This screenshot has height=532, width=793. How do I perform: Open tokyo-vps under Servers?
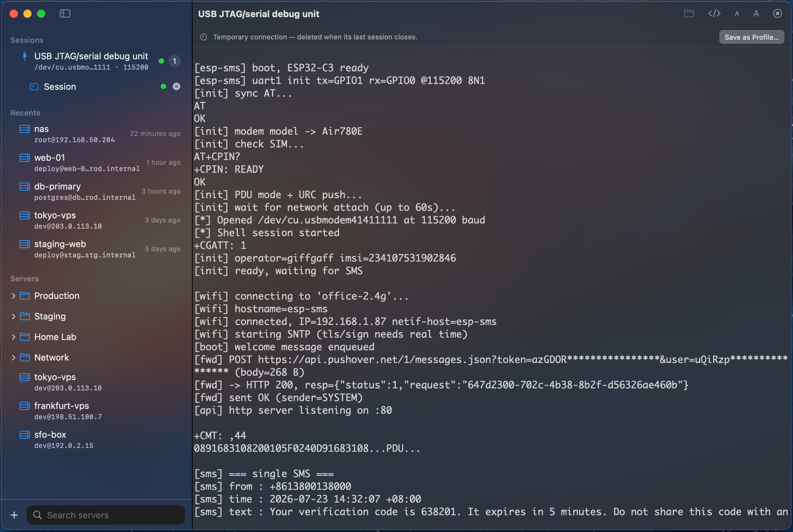(x=96, y=382)
